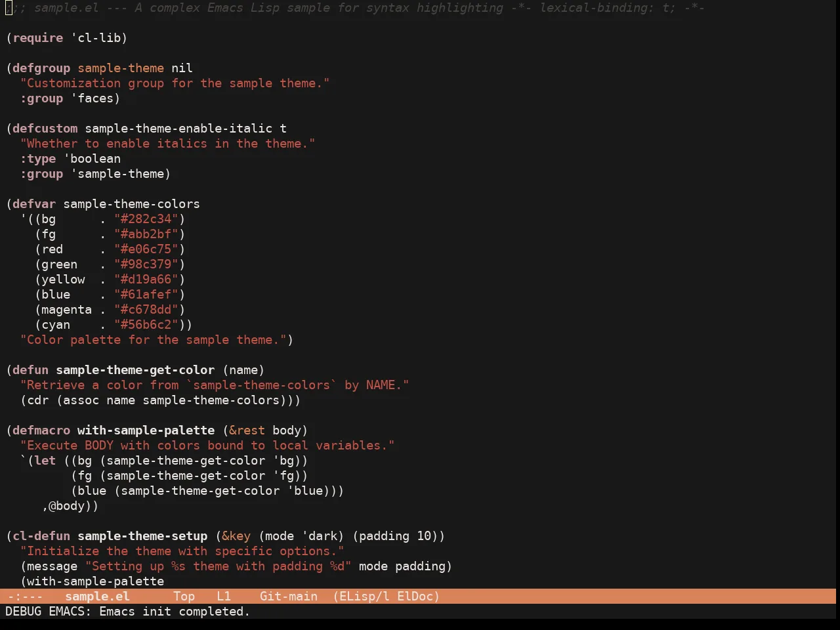
Task: Click the 'defvar' keyword
Action: [34, 204]
